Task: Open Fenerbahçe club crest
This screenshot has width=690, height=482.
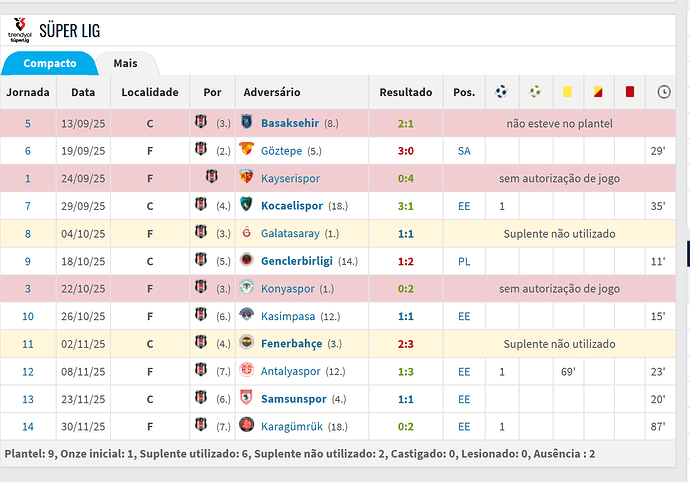Action: [x=247, y=342]
